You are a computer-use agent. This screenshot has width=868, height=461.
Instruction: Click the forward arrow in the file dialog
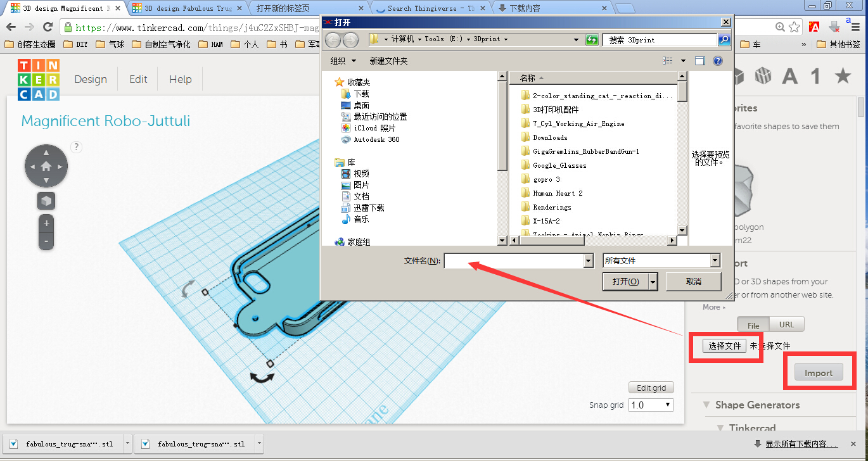click(x=350, y=39)
